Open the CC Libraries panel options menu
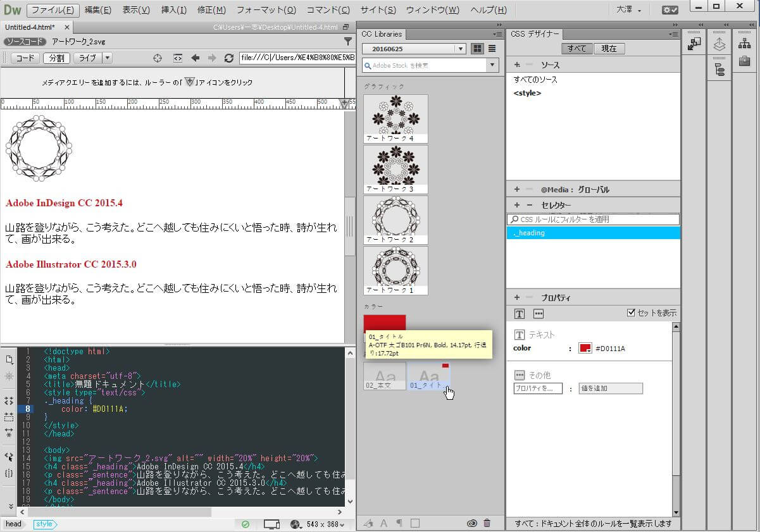 pyautogui.click(x=497, y=34)
